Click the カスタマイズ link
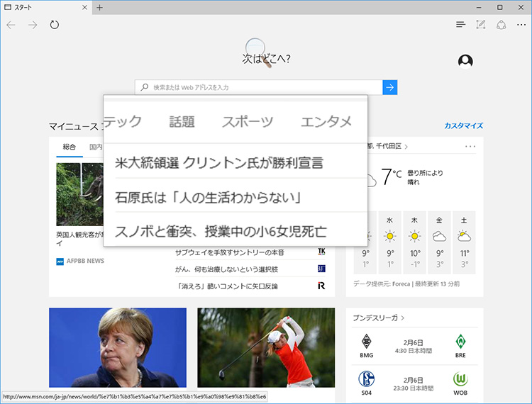 pyautogui.click(x=463, y=126)
